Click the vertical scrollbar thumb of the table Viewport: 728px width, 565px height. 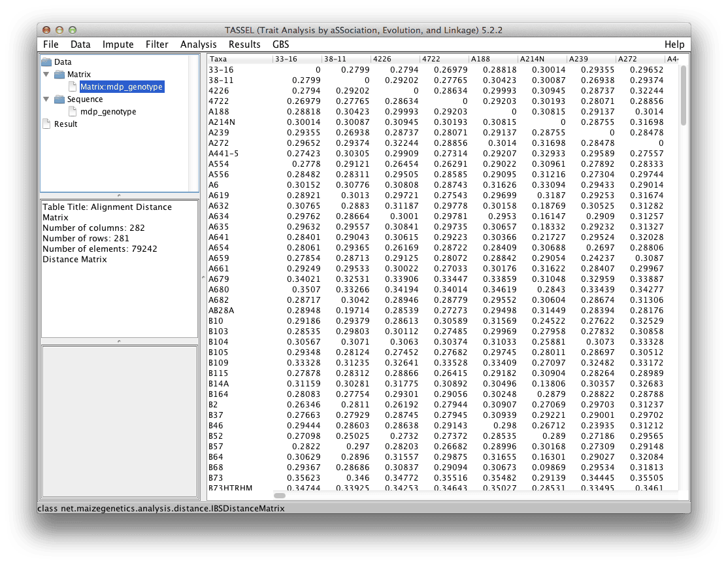click(683, 95)
